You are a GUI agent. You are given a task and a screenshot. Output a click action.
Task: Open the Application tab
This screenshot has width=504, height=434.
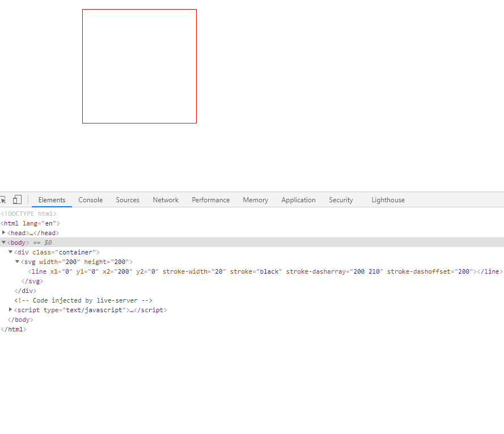(299, 200)
